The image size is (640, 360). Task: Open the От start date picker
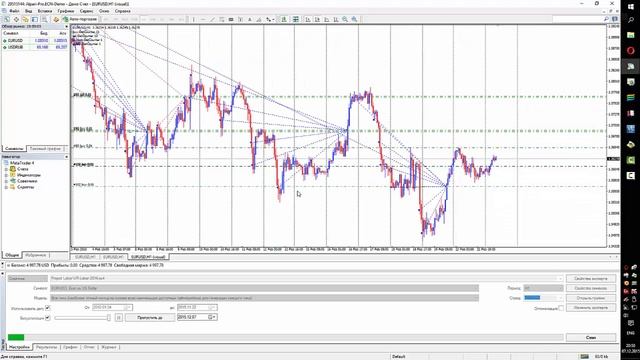[x=112, y=307]
